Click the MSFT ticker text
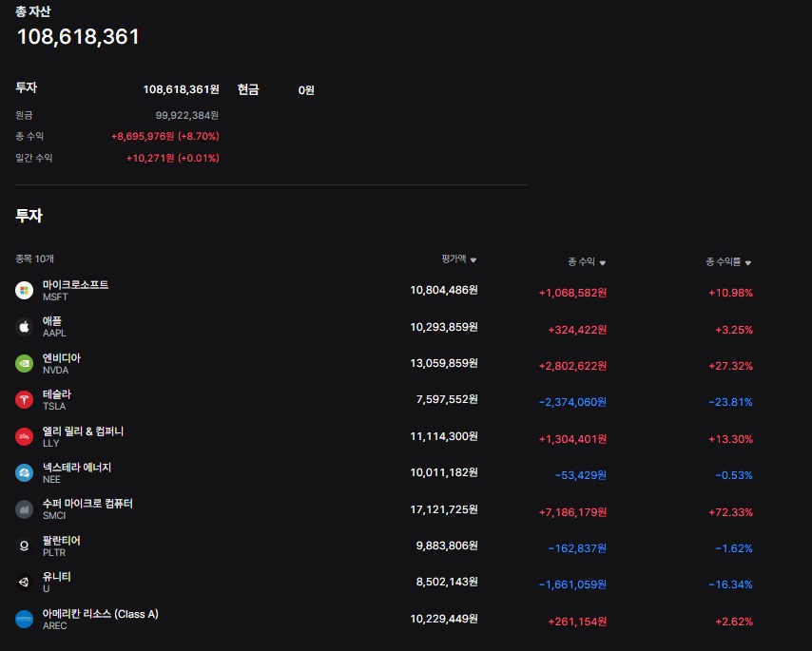812x651 pixels. point(55,297)
